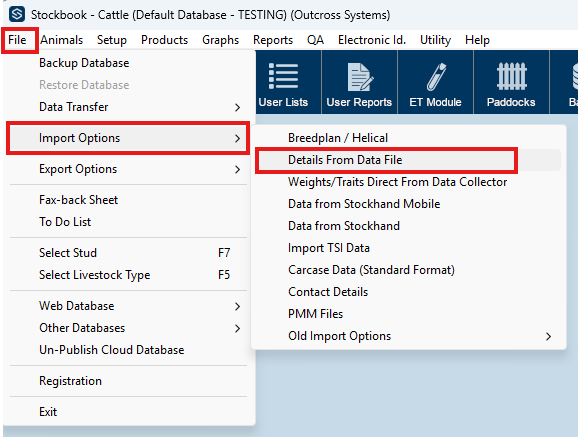Open the Paddocks fence icon
This screenshot has width=578, height=437.
[512, 76]
